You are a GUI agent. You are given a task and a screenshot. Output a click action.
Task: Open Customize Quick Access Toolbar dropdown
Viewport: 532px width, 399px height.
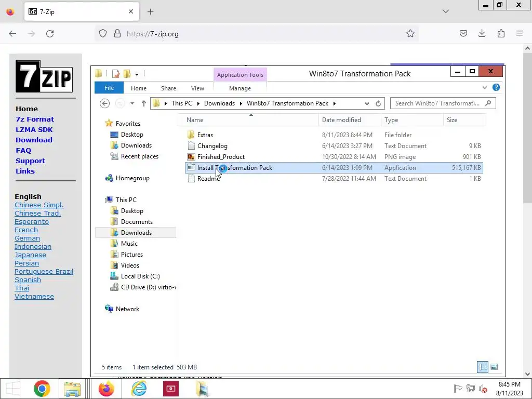tap(137, 74)
